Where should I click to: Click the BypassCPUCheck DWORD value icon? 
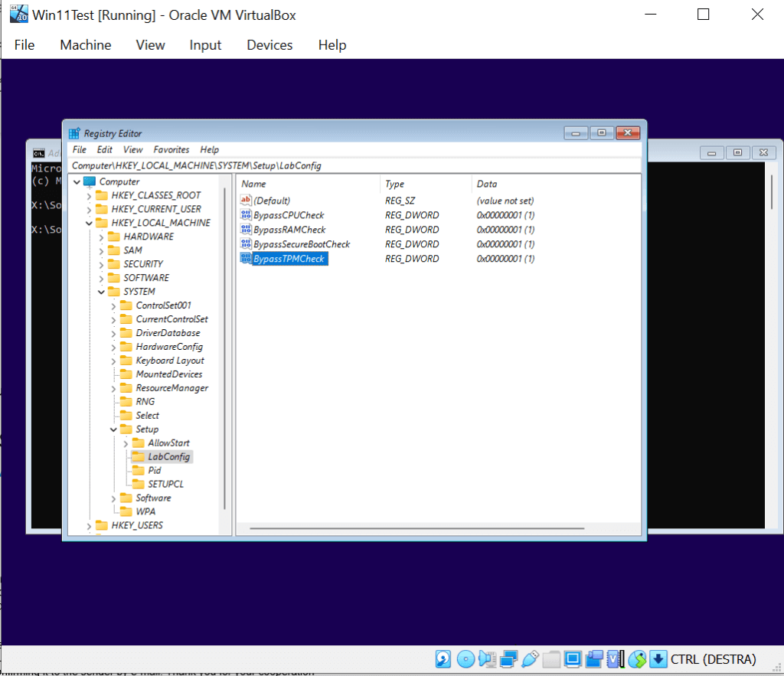(x=246, y=214)
